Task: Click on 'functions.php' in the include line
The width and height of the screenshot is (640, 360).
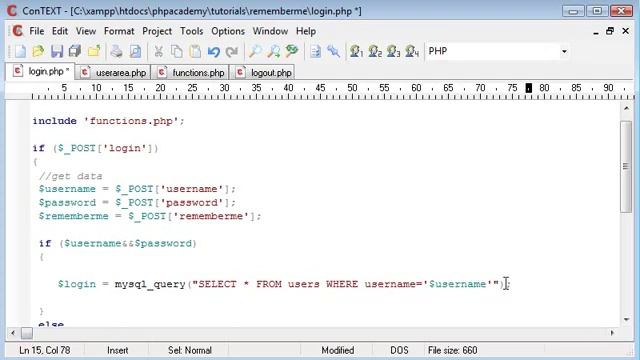Action: (x=131, y=121)
